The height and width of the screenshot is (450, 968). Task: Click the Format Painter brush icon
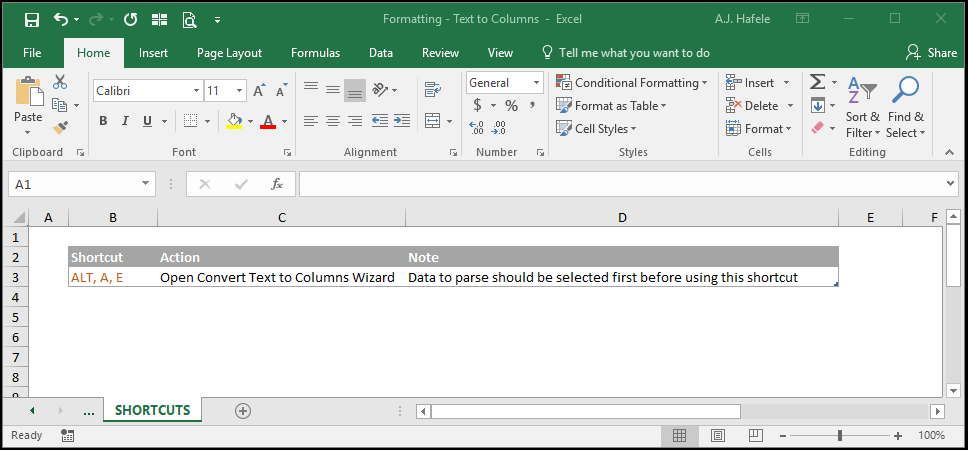tap(60, 128)
